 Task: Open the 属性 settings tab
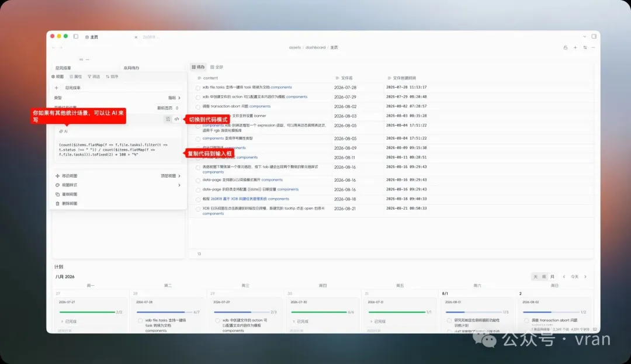tap(75, 77)
